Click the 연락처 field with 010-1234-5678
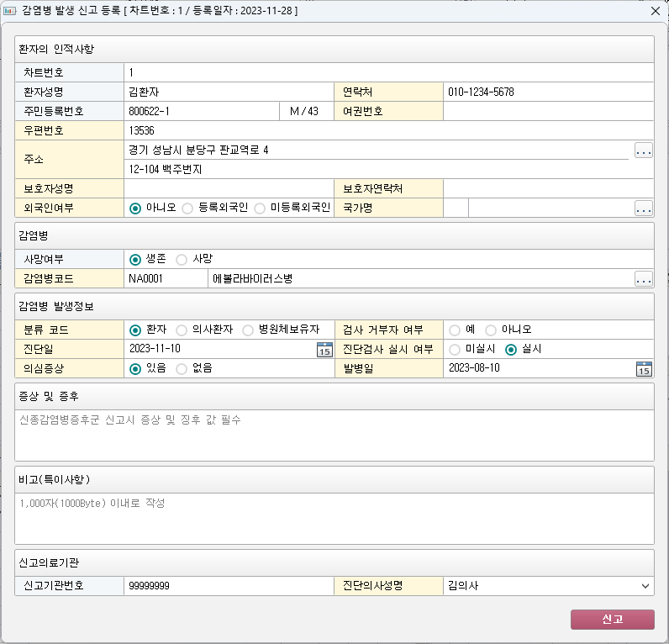The image size is (669, 644). point(547,92)
